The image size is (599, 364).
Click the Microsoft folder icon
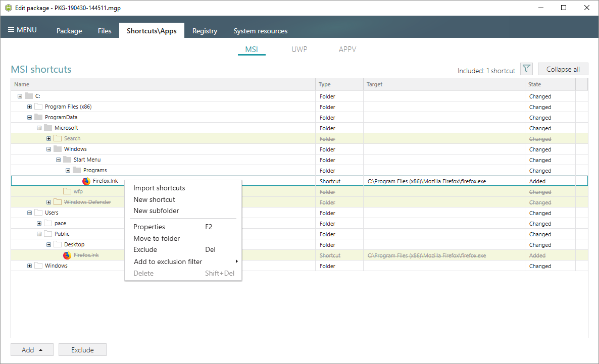(48, 128)
